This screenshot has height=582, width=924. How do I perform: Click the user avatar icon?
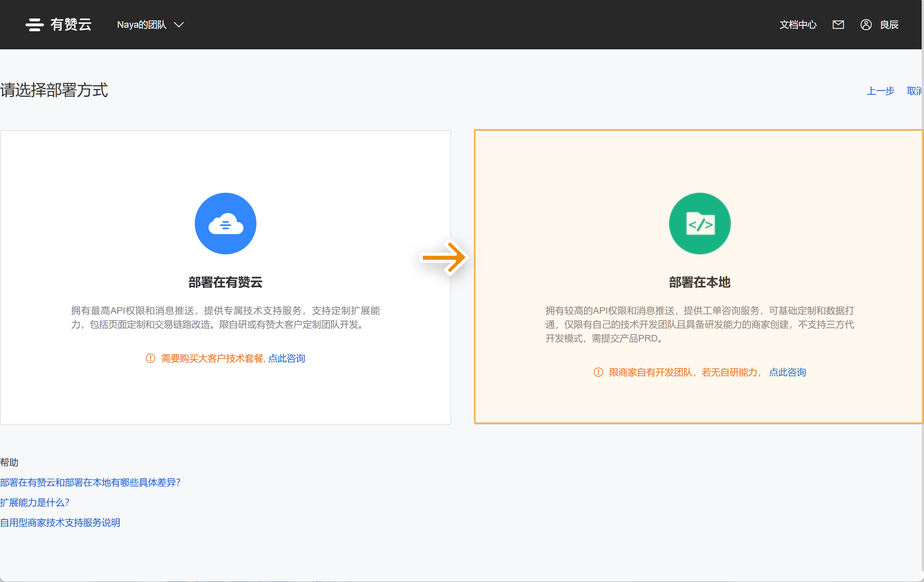866,25
